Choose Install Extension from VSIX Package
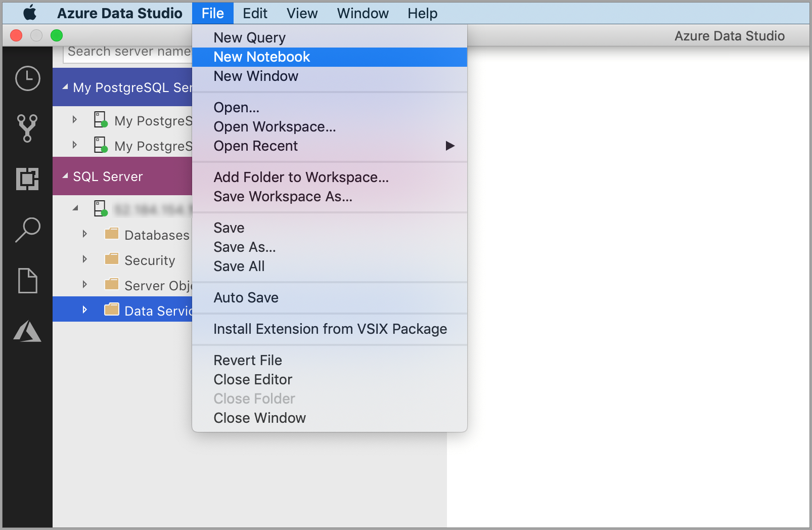This screenshot has width=812, height=530. pyautogui.click(x=330, y=329)
